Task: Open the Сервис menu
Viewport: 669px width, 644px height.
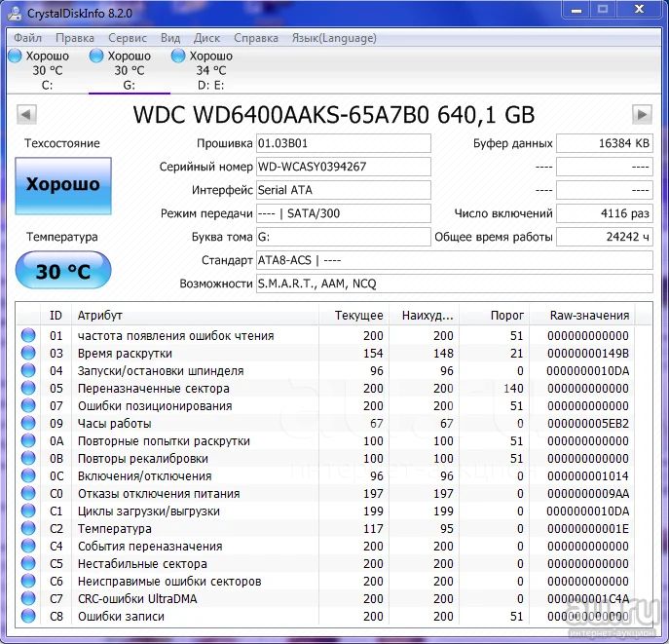Action: [x=128, y=38]
